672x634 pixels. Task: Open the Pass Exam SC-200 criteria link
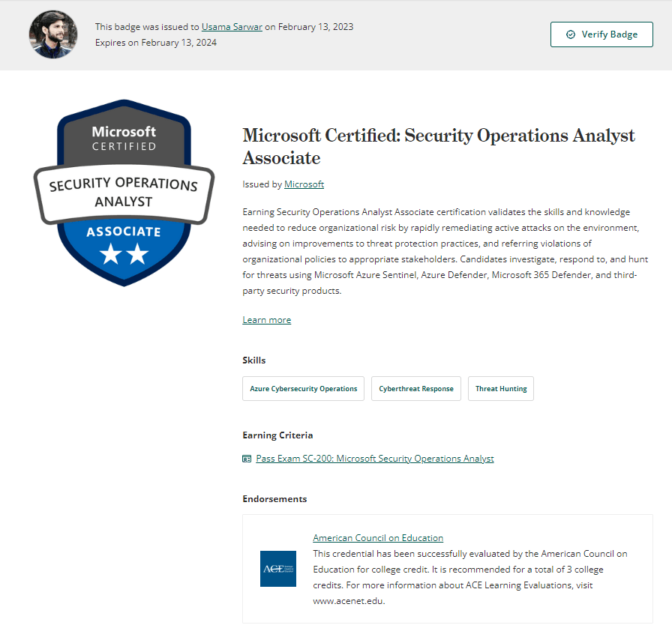[x=374, y=459]
